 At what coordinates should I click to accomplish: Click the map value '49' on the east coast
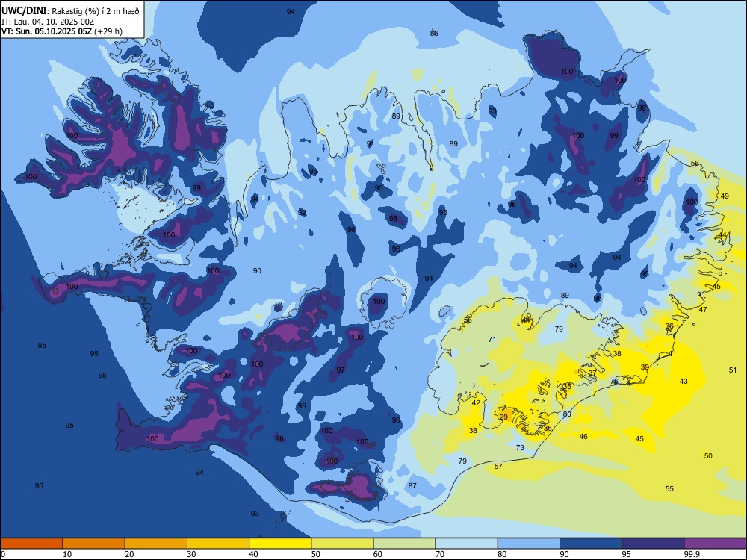(725, 196)
